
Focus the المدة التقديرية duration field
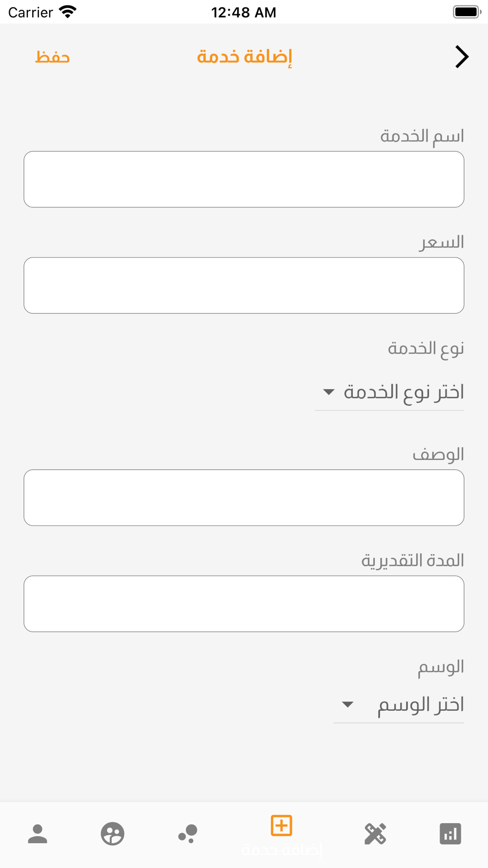[244, 603]
